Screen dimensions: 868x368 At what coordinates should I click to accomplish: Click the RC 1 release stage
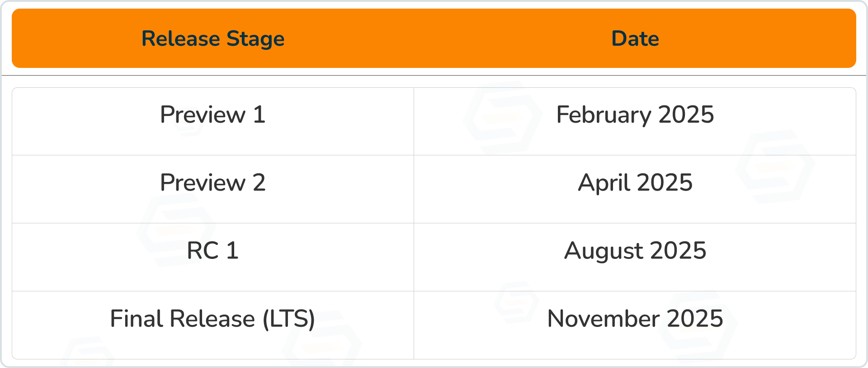click(212, 250)
